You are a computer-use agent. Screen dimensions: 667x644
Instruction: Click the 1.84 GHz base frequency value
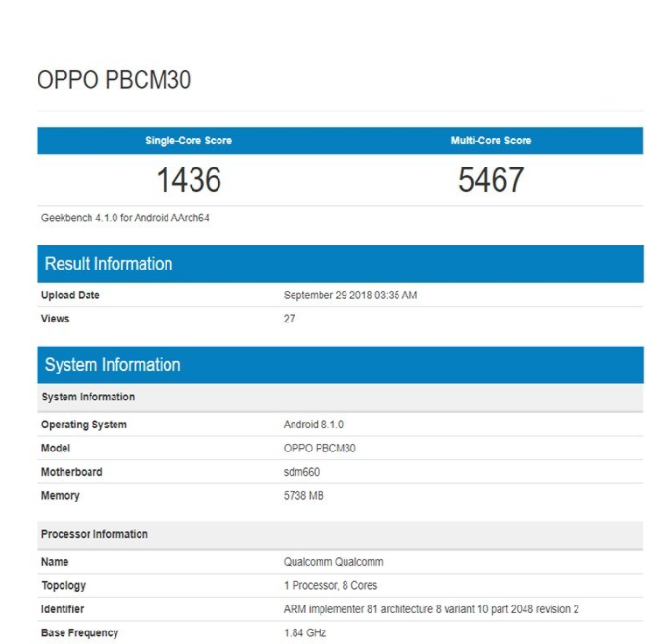(x=305, y=633)
